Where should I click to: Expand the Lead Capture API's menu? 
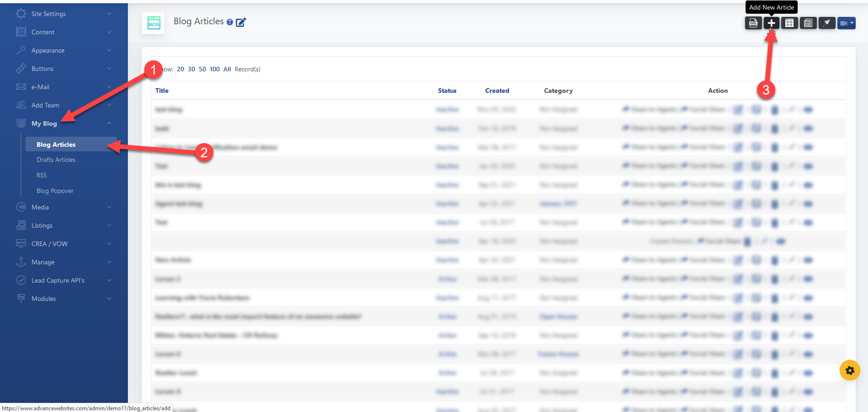coord(64,280)
